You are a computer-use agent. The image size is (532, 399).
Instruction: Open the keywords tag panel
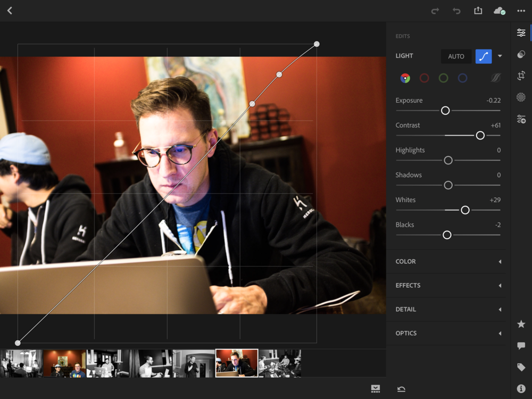tap(521, 367)
